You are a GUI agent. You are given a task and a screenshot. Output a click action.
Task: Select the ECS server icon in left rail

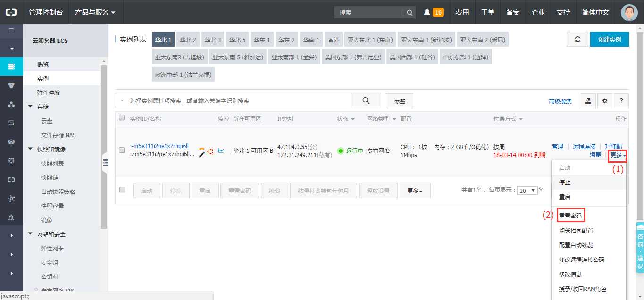click(x=11, y=67)
